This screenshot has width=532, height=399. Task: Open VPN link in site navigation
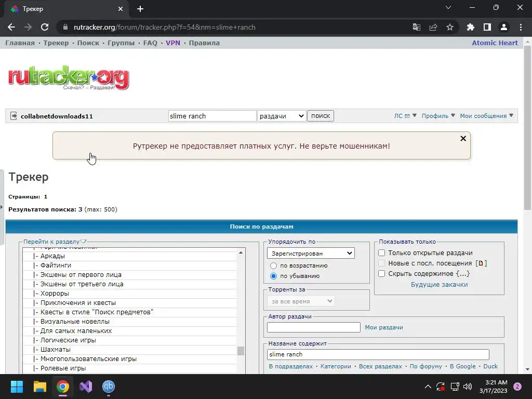[x=173, y=43]
